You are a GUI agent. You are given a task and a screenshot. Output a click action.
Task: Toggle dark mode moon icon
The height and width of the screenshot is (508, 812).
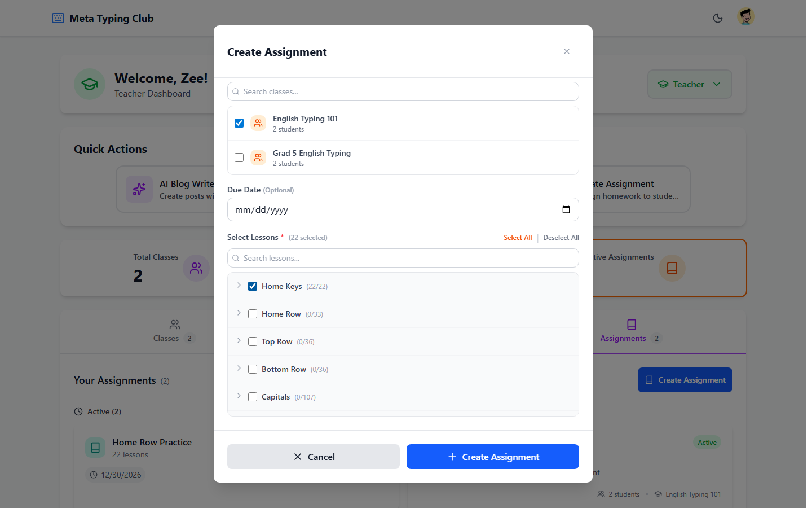coord(717,18)
